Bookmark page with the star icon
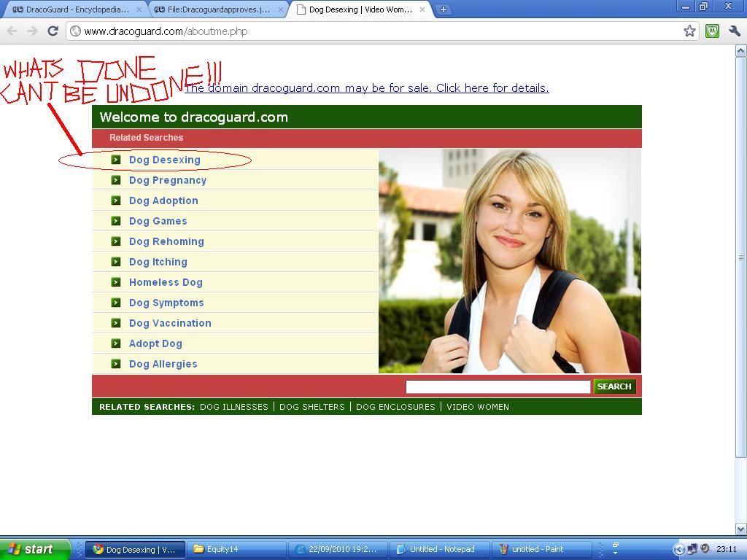The width and height of the screenshot is (747, 560). tap(689, 31)
